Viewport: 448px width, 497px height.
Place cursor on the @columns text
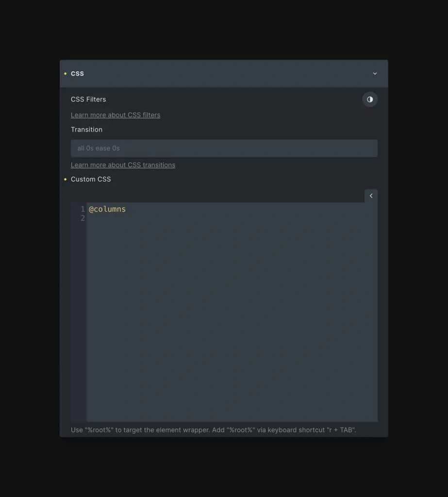point(107,209)
